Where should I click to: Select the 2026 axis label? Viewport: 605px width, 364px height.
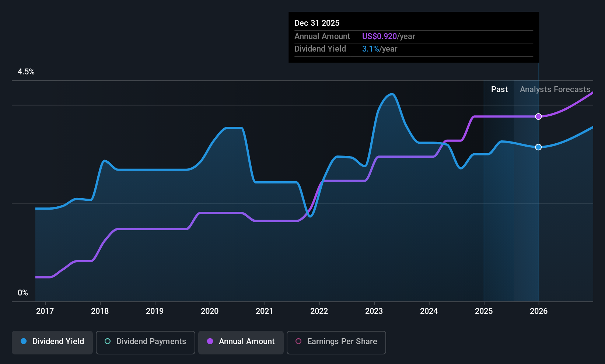[x=539, y=311]
